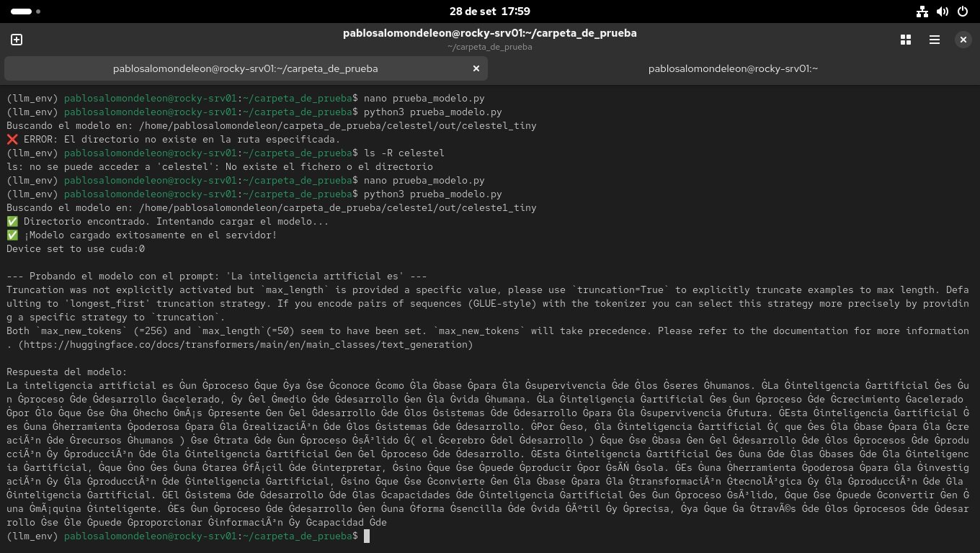Viewport: 980px width, 553px height.
Task: Open the calendar from the clock
Action: coord(489,12)
